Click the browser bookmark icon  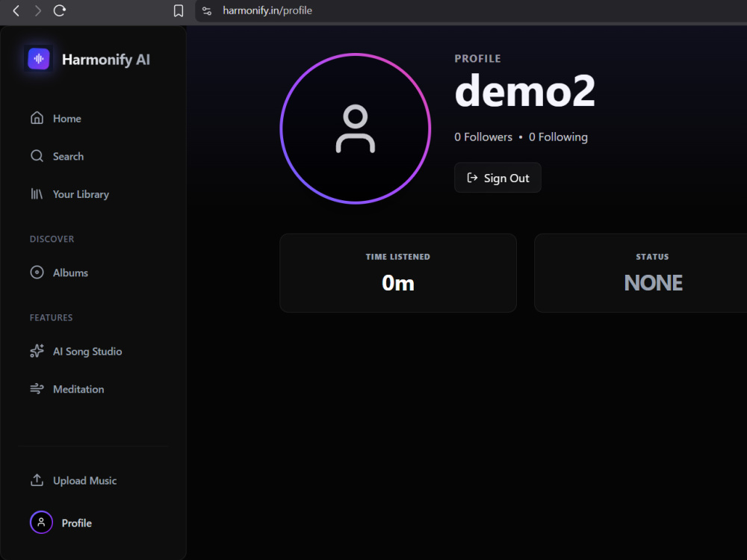179,10
